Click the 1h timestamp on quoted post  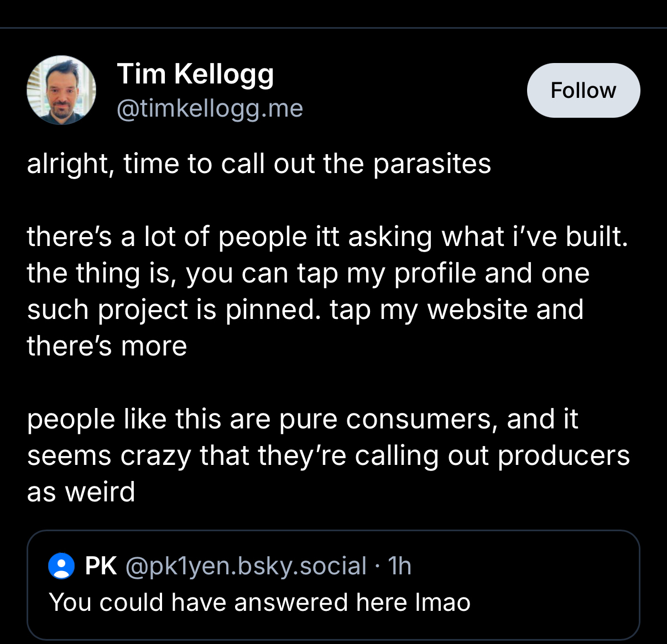[x=399, y=566]
